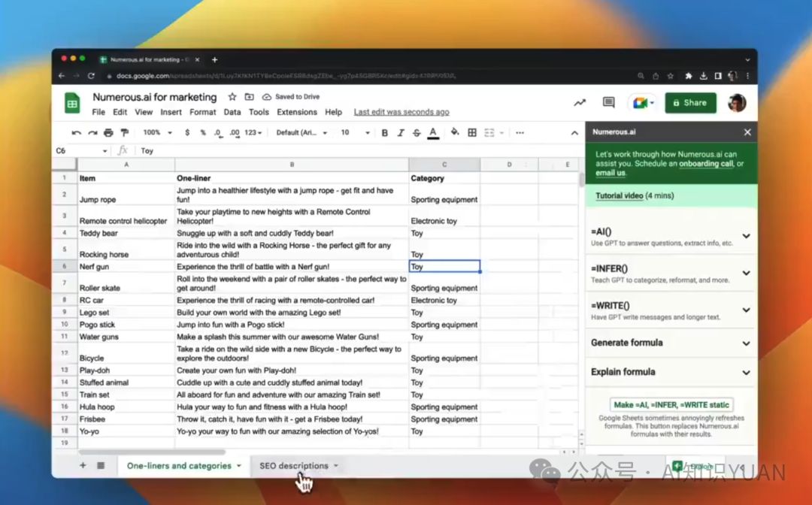Toggle bold formatting

tap(384, 133)
